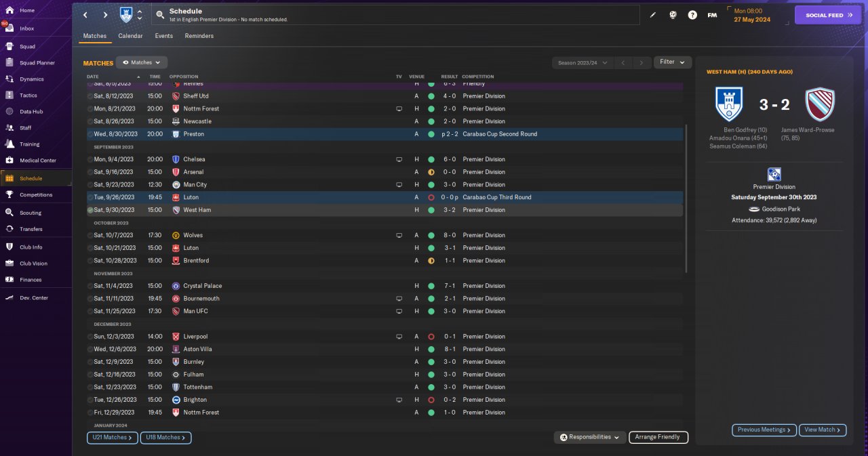
Task: Expand the Responsibilities dropdown
Action: tap(589, 437)
